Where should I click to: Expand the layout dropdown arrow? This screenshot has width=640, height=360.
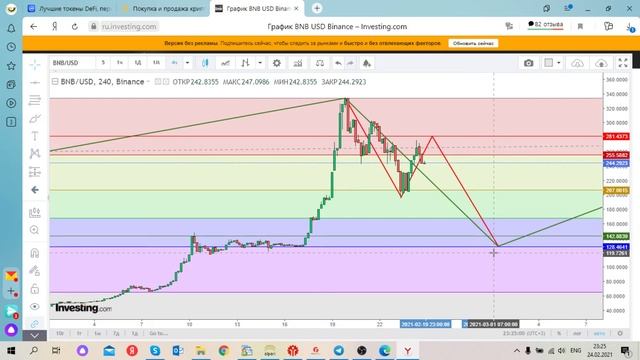pos(559,63)
